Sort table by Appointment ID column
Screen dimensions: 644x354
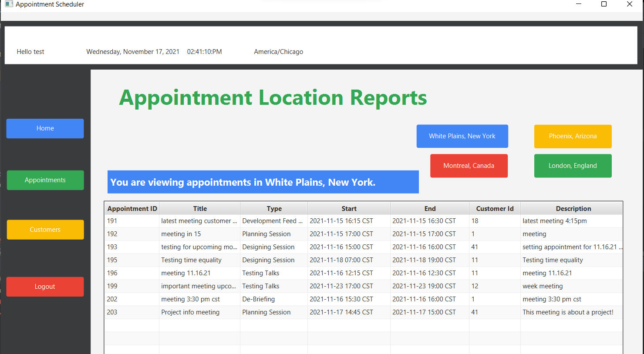pyautogui.click(x=131, y=208)
